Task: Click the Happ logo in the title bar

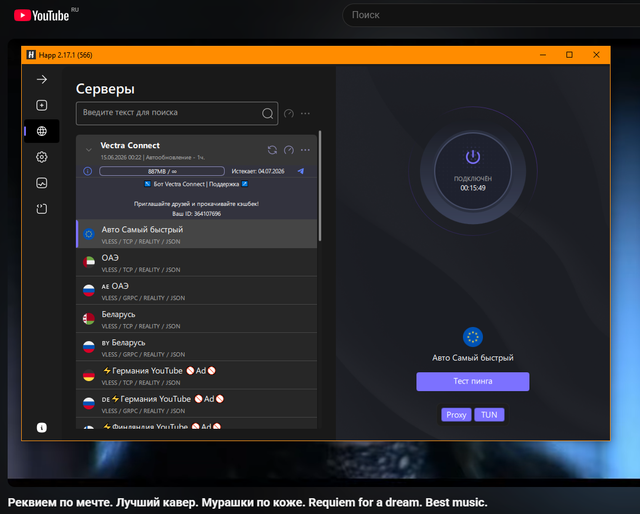Action: click(31, 55)
